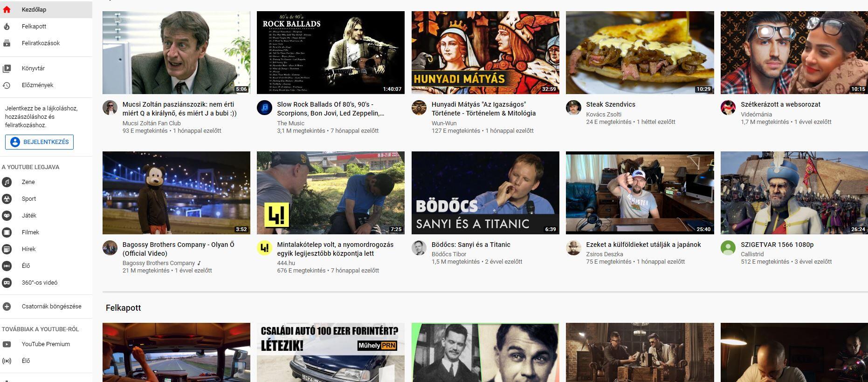Click the 360°-os videó icon
This screenshot has width=868, height=382.
pyautogui.click(x=7, y=283)
